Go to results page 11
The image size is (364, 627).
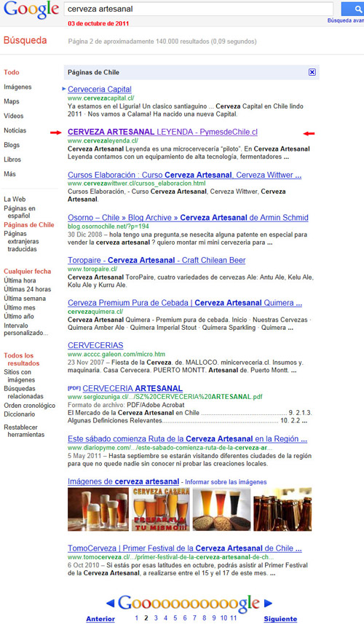234,618
